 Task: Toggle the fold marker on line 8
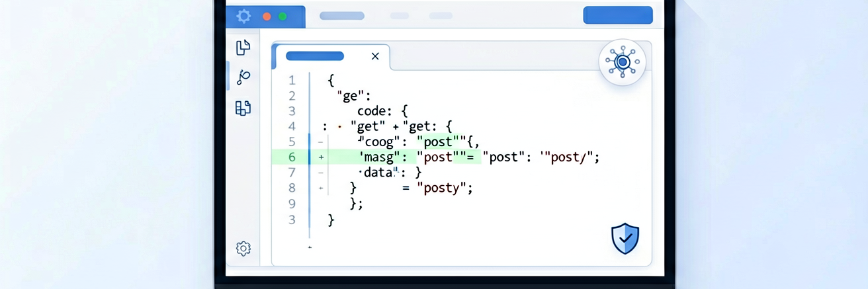[x=321, y=188]
